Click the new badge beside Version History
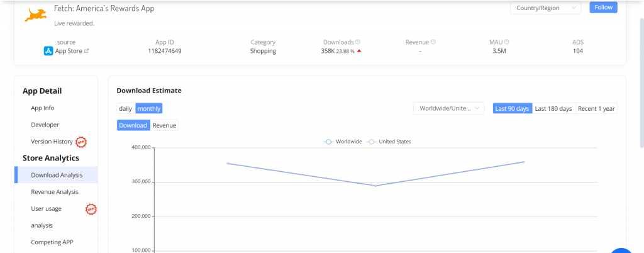The width and height of the screenshot is (644, 253). (81, 142)
